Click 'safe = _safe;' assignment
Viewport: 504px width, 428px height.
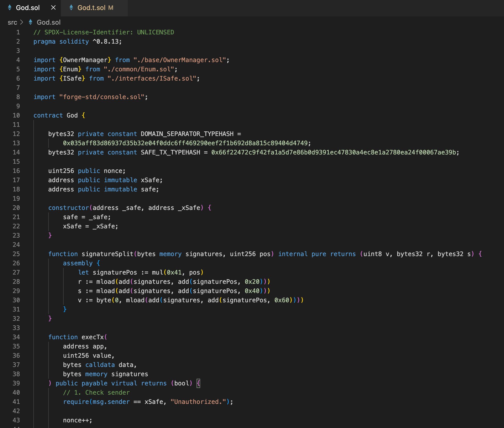pyautogui.click(x=87, y=217)
